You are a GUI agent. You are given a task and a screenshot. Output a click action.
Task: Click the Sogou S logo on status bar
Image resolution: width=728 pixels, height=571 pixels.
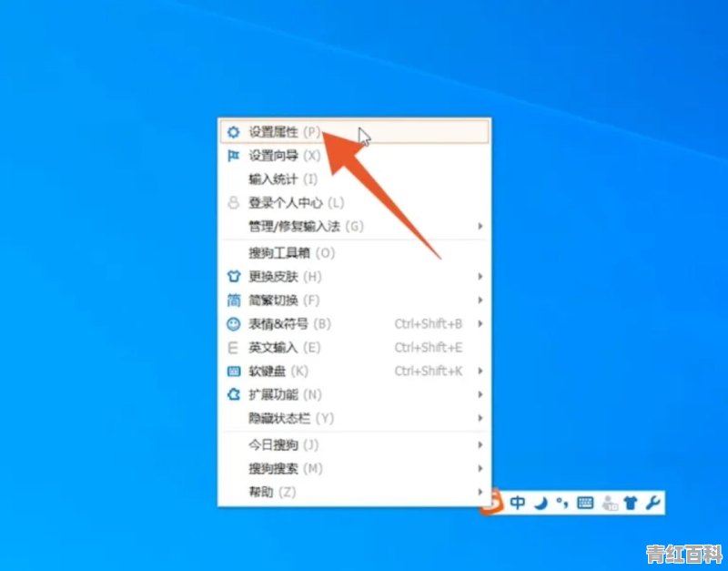[x=493, y=502]
